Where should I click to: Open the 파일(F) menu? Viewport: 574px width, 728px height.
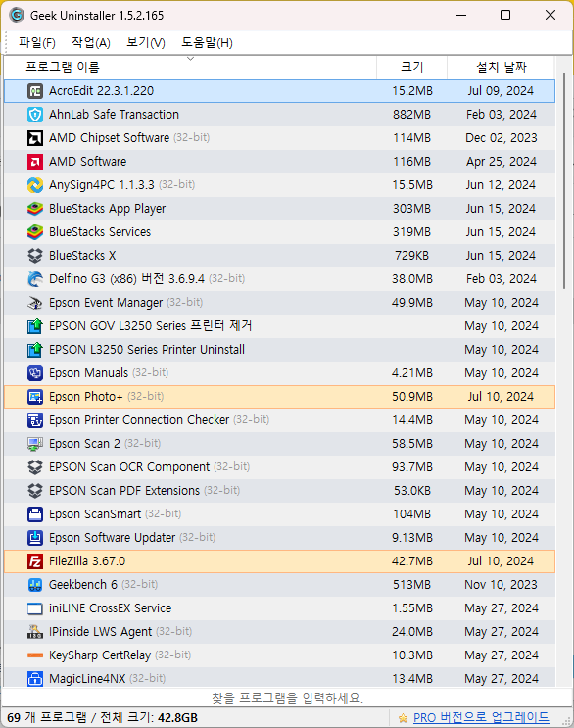(37, 43)
